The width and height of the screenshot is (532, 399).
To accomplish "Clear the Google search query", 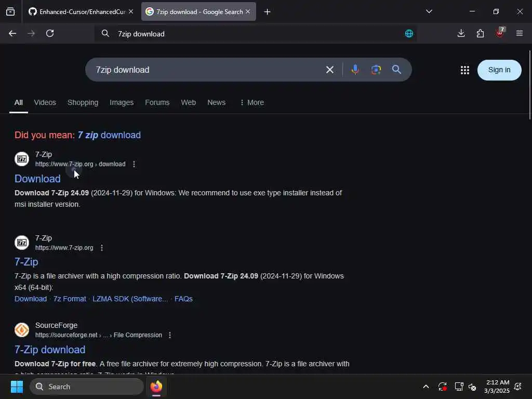I will pyautogui.click(x=330, y=70).
